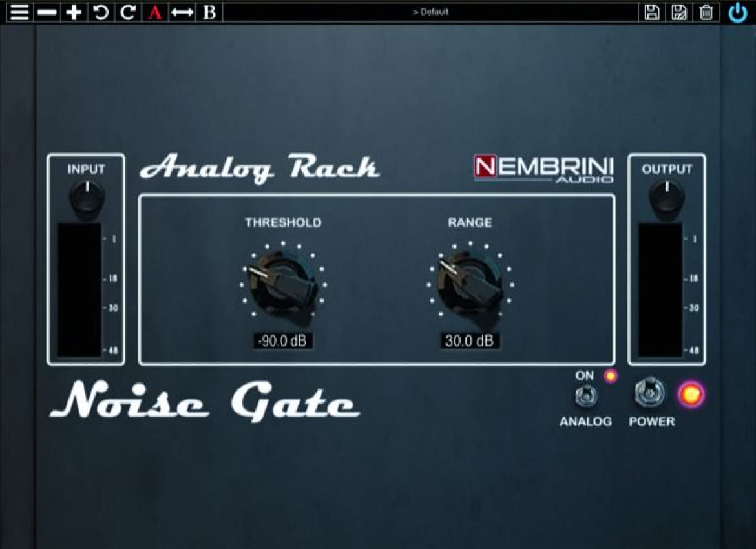Click the Noise Gate title text
The height and width of the screenshot is (549, 756).
click(x=205, y=401)
